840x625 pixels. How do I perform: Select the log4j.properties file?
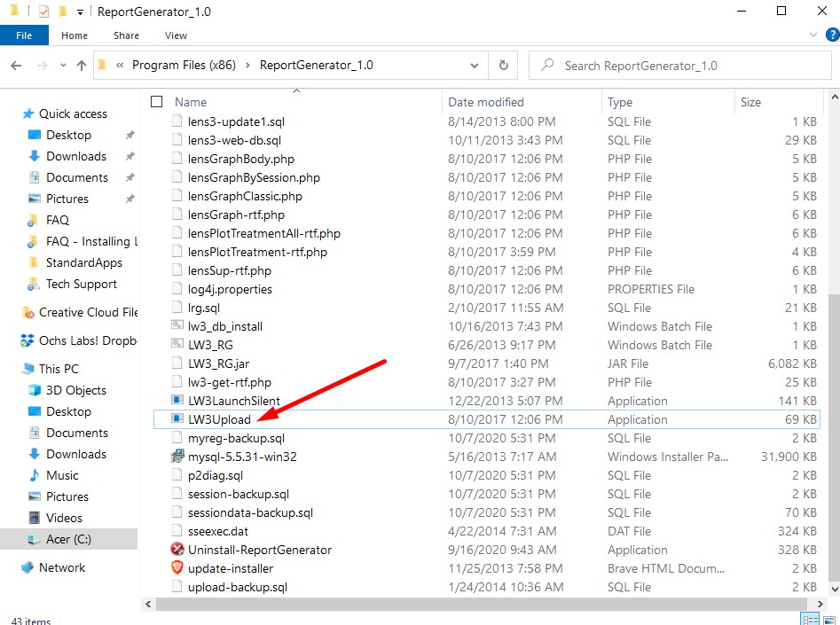click(x=230, y=289)
